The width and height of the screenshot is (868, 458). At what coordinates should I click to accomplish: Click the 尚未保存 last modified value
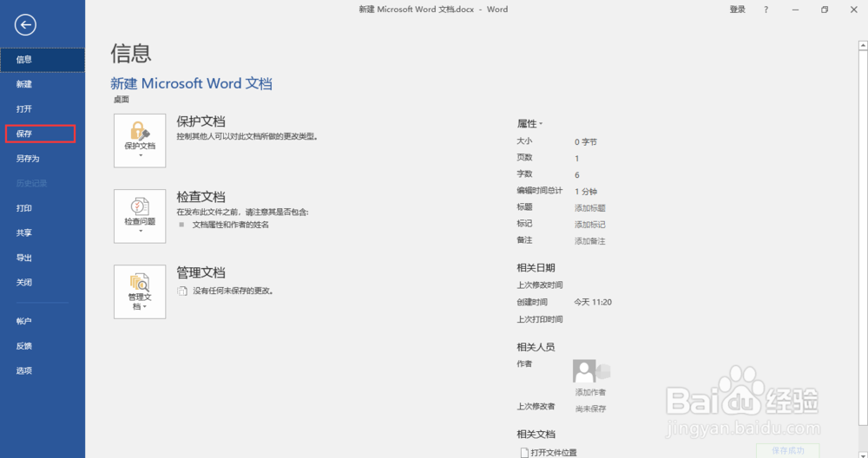coord(590,409)
